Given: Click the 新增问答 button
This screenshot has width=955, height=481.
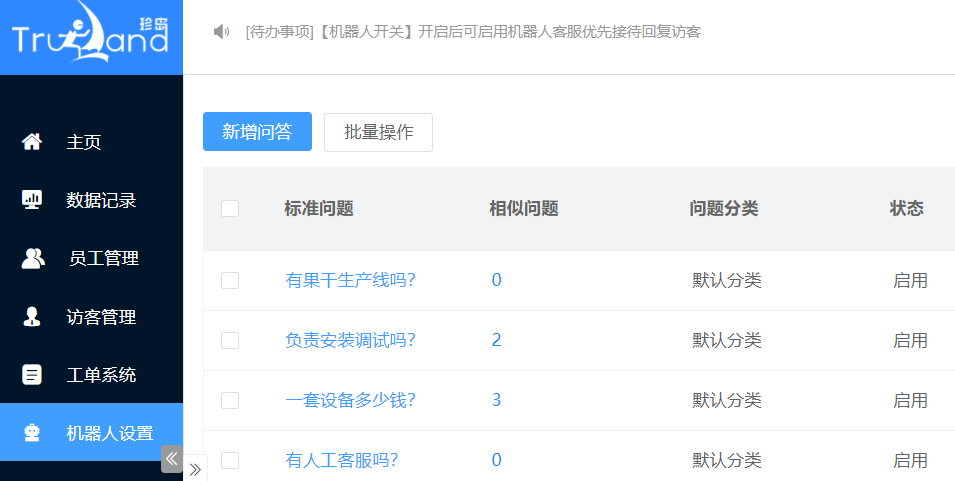Looking at the screenshot, I should pos(257,132).
